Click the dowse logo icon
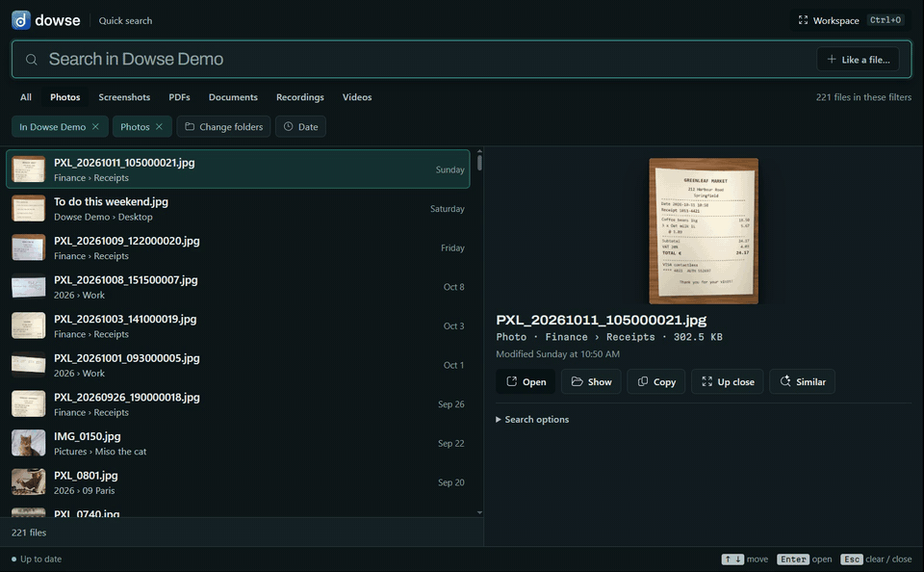Viewport: 924px width, 572px height. 21,20
